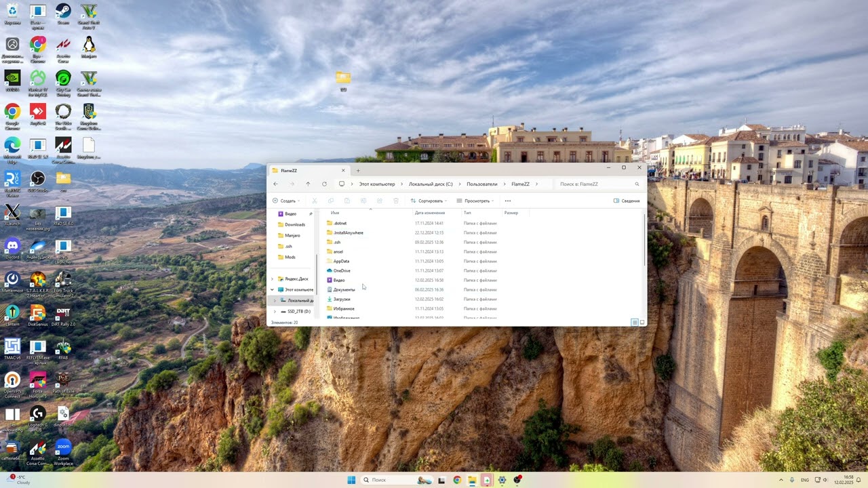Select DiRT Rally 2.0 desktop icon
The image size is (868, 488).
63,316
